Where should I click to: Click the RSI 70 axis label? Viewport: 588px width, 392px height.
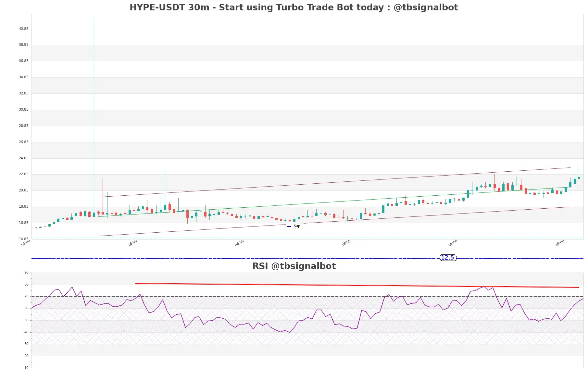coord(26,296)
